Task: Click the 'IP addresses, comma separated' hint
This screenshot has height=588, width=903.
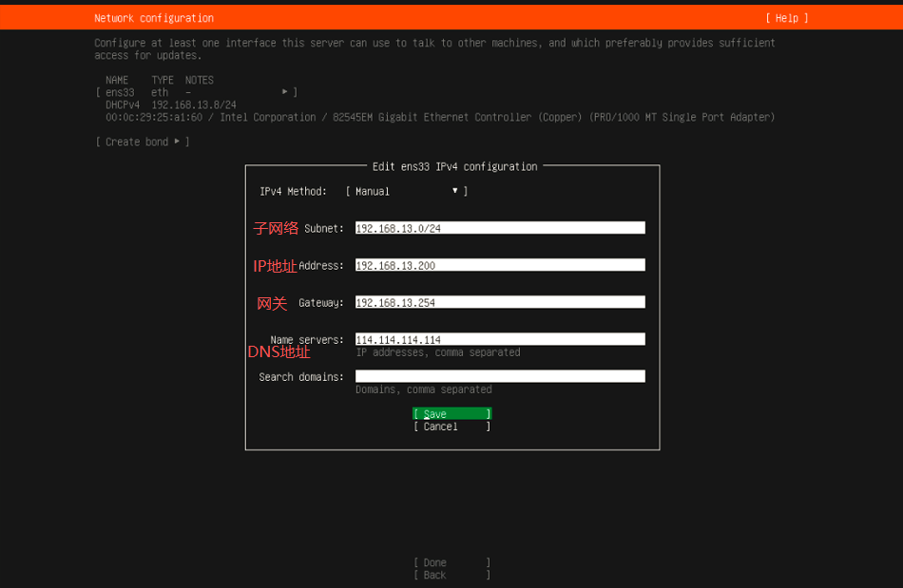Action: pyautogui.click(x=437, y=352)
